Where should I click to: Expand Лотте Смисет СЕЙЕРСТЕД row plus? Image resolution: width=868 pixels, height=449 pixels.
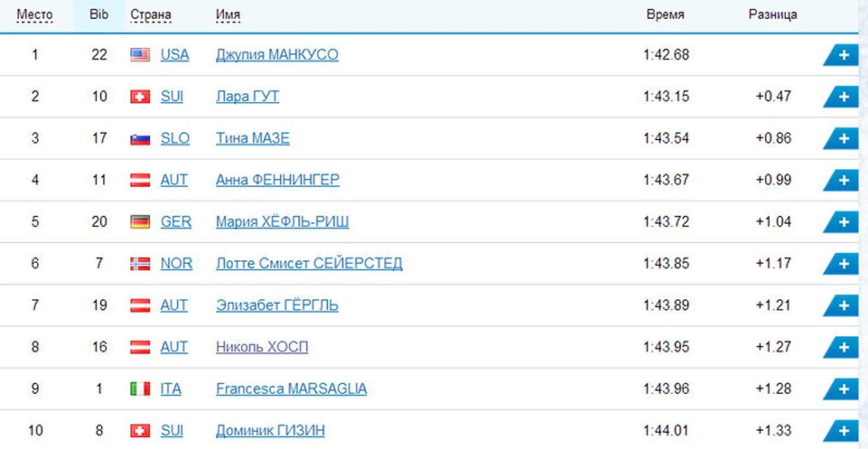843,264
